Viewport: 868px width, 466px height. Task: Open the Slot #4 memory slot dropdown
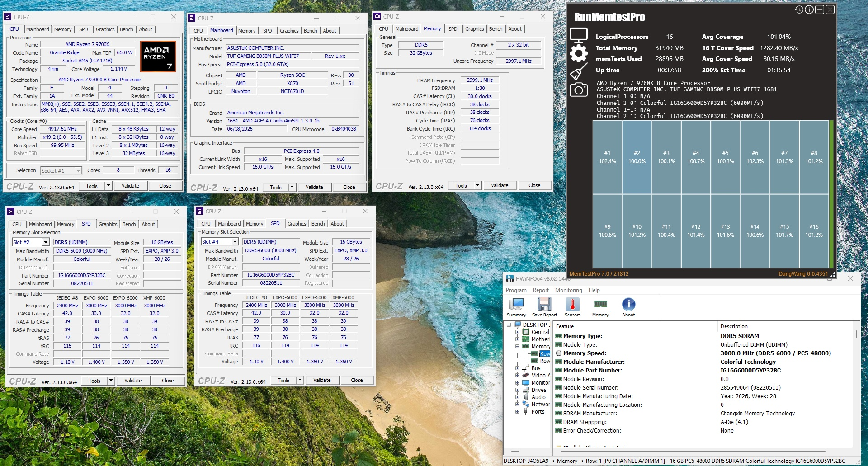[x=234, y=242]
